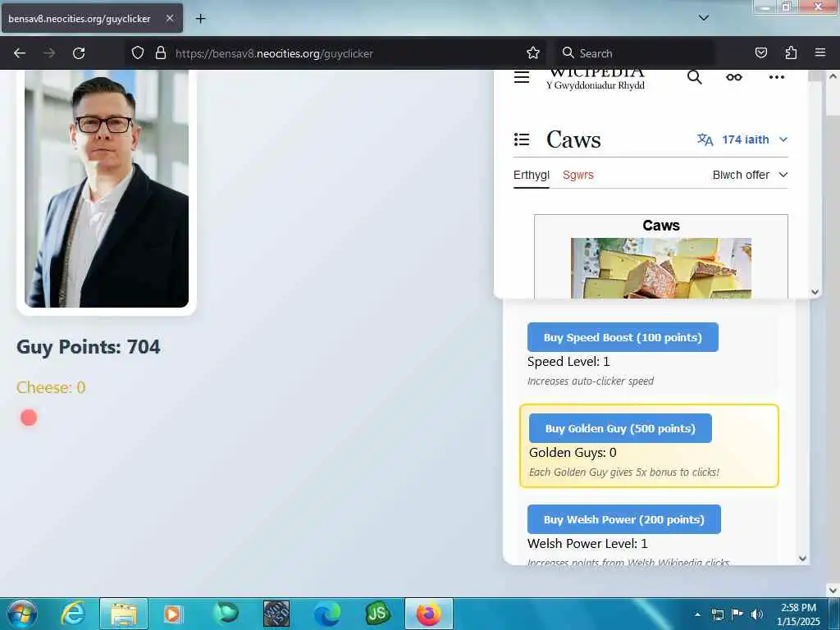Open the Microsoft Edge taskbar icon

coord(327,614)
